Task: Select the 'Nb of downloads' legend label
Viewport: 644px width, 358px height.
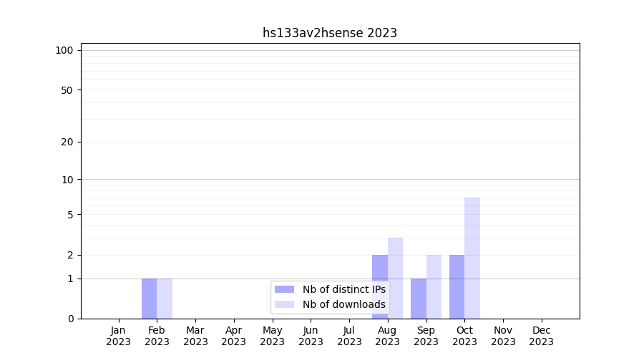Action: [x=343, y=304]
